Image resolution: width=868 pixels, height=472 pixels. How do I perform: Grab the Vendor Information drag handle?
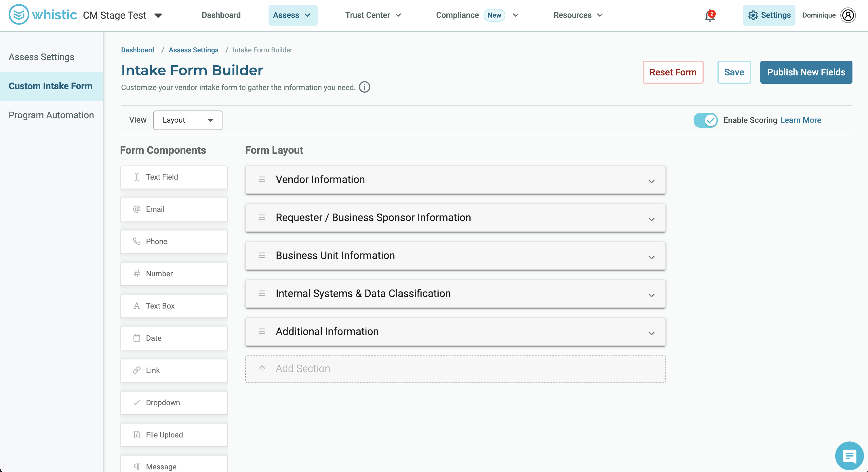[262, 180]
